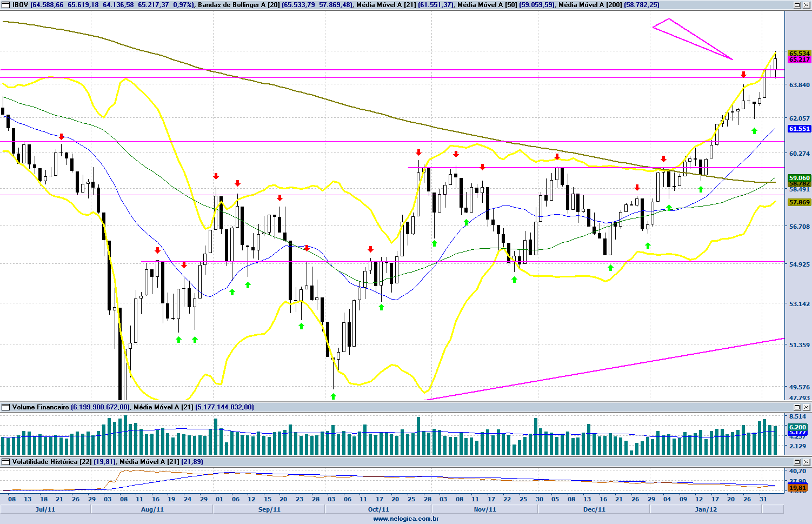Click the Volatilidade Histórica panel icon
The height and width of the screenshot is (524, 812).
tap(6, 462)
